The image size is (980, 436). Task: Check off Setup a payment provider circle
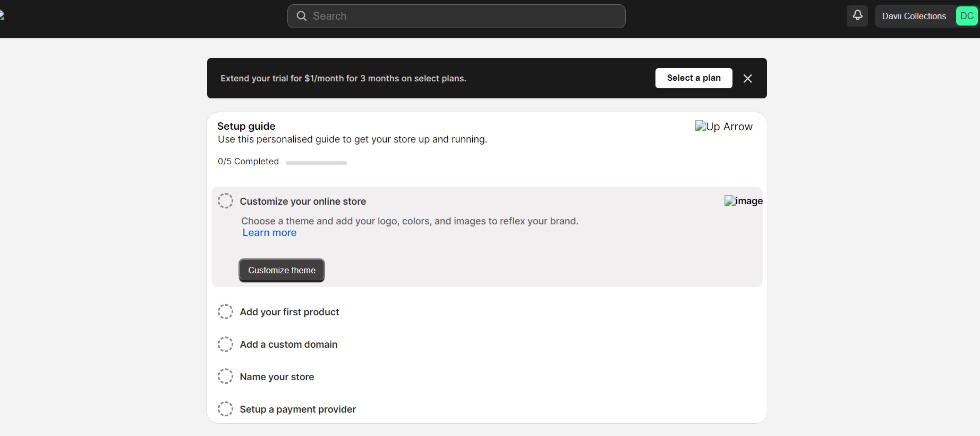[x=225, y=409]
